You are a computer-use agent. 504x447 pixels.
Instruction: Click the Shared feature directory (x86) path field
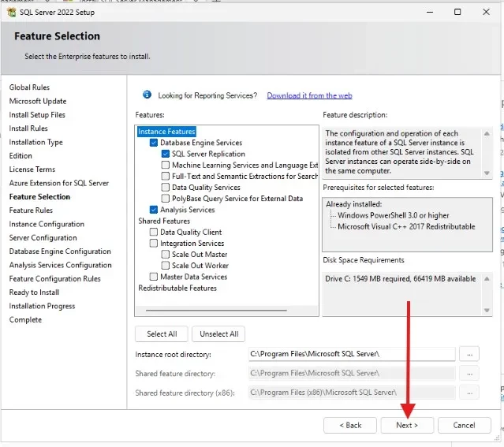[352, 393]
